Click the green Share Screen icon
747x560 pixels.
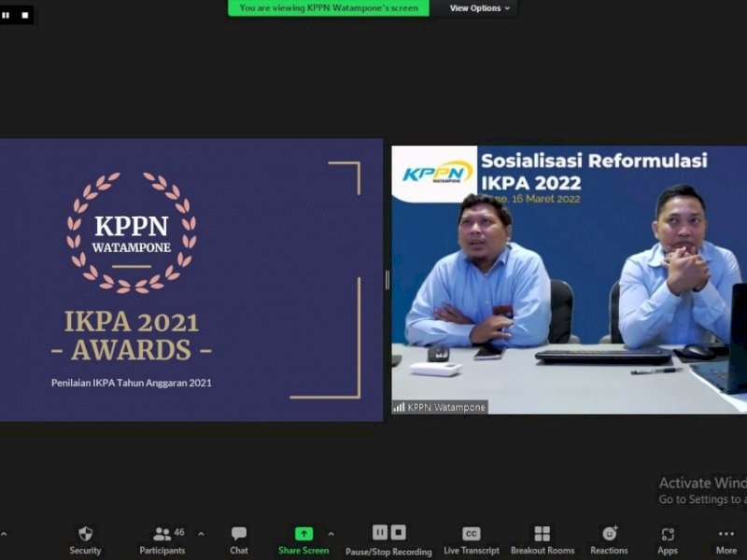(x=303, y=534)
